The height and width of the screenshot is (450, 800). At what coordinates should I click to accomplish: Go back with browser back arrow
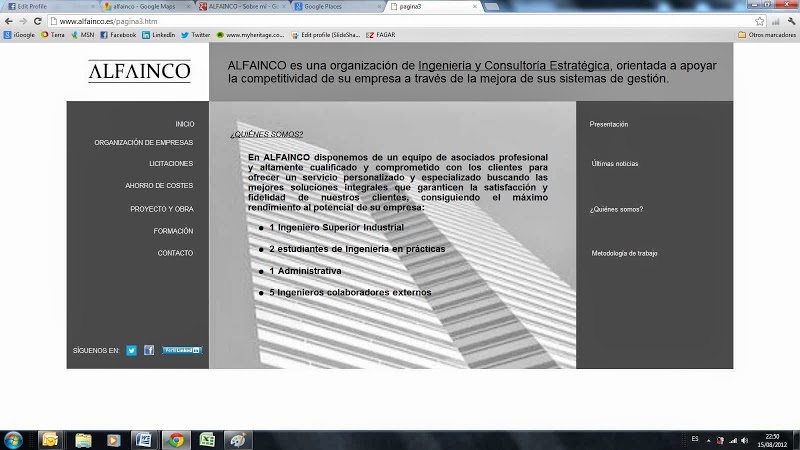[x=9, y=21]
